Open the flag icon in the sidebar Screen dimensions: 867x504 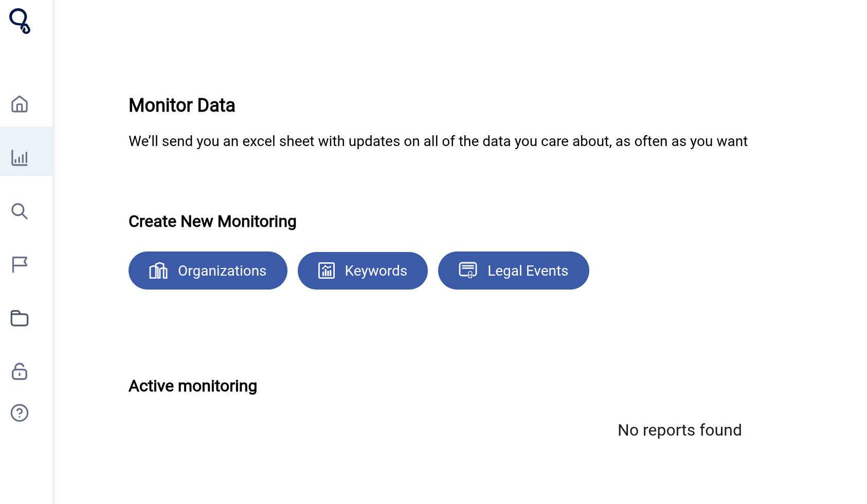pos(20,264)
